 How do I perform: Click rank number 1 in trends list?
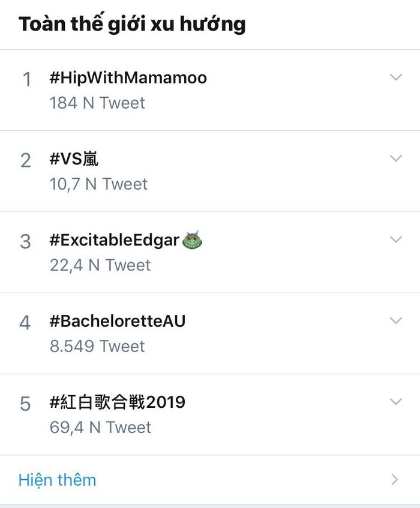click(x=26, y=79)
